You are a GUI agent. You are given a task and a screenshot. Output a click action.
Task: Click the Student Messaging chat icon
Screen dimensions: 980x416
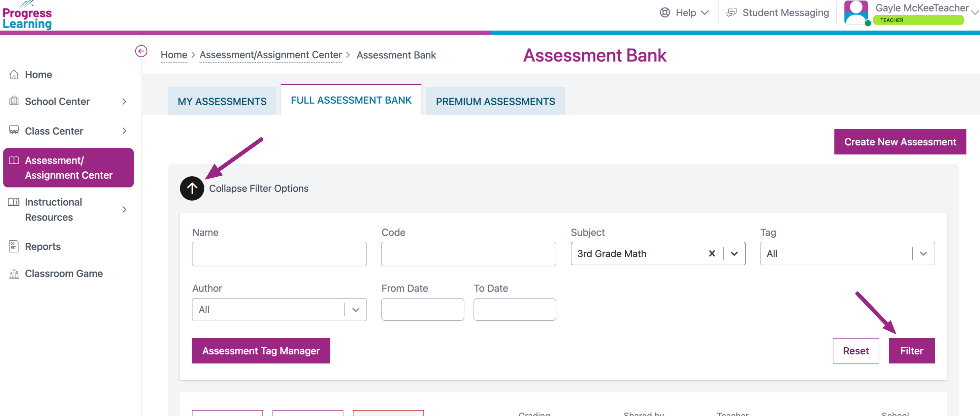[x=731, y=12]
